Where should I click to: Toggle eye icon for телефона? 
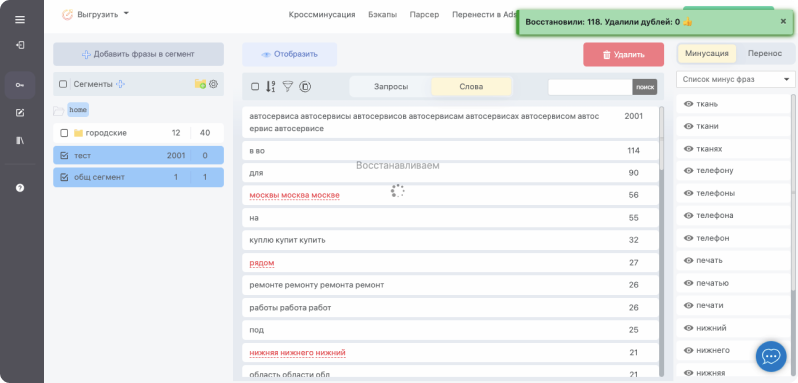(689, 215)
